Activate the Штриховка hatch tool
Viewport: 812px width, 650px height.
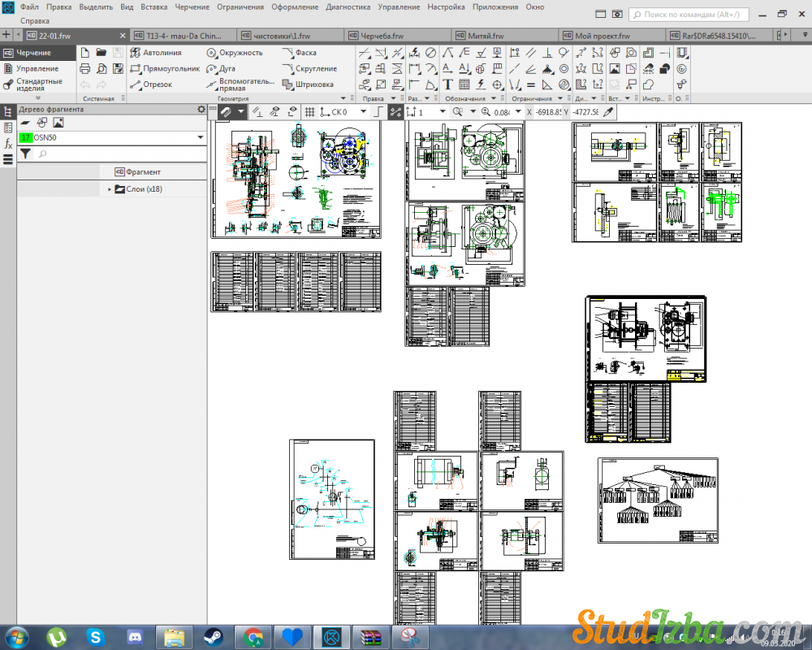309,84
